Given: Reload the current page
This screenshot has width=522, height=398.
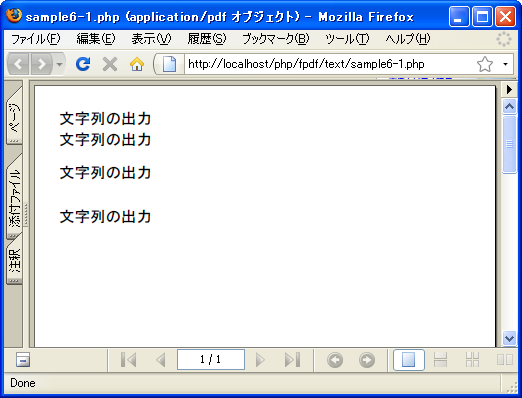Looking at the screenshot, I should click(x=83, y=64).
